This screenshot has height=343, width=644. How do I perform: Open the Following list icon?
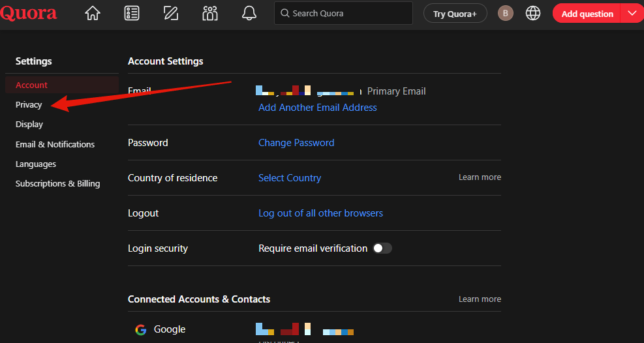pyautogui.click(x=131, y=13)
